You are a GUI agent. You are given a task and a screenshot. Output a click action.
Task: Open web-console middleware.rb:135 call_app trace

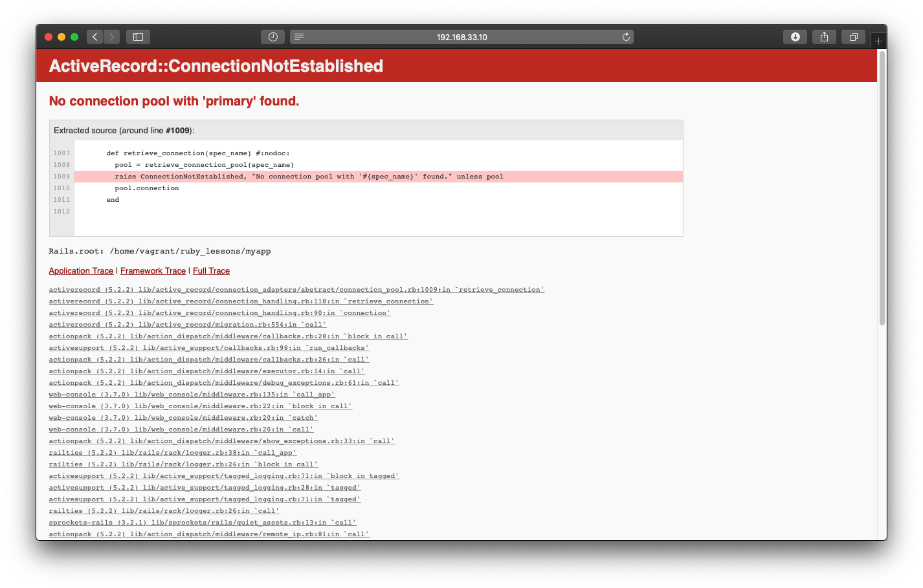(192, 395)
